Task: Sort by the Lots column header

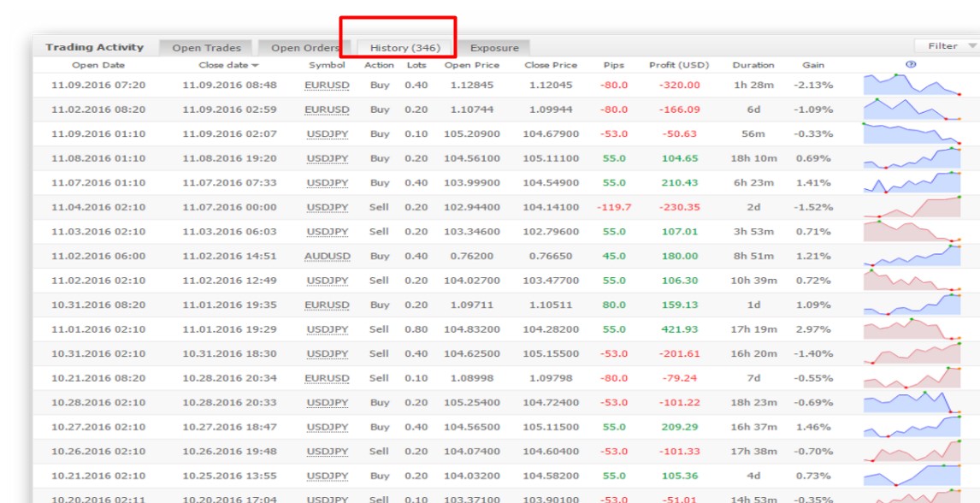Action: coord(416,65)
